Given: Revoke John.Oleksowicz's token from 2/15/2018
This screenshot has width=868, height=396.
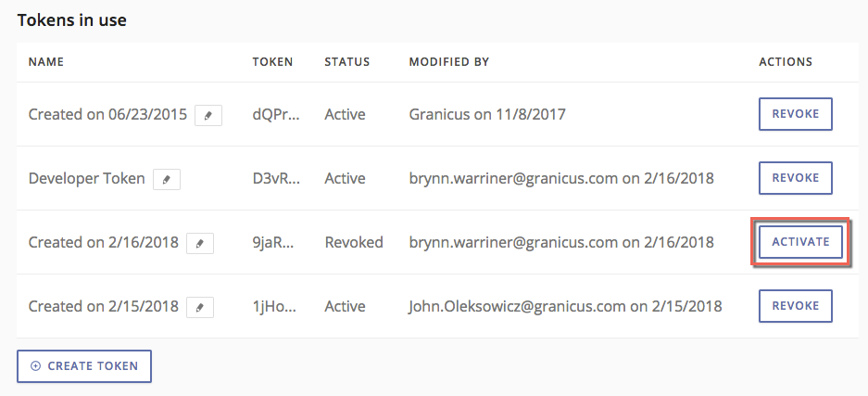Looking at the screenshot, I should pyautogui.click(x=796, y=306).
